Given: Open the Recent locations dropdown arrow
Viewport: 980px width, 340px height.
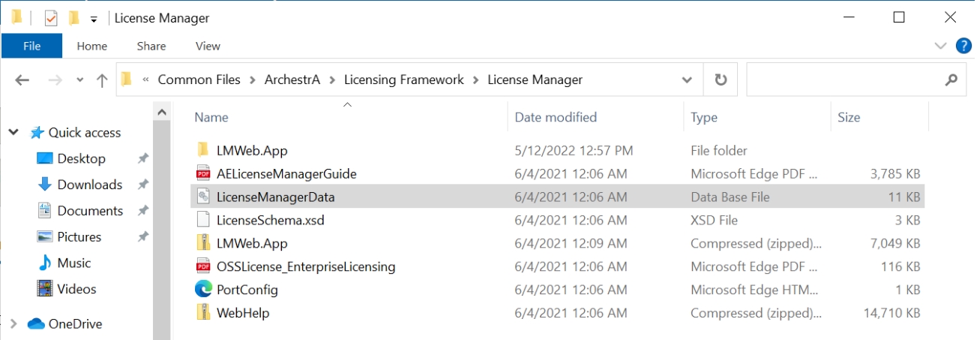Looking at the screenshot, I should [79, 80].
